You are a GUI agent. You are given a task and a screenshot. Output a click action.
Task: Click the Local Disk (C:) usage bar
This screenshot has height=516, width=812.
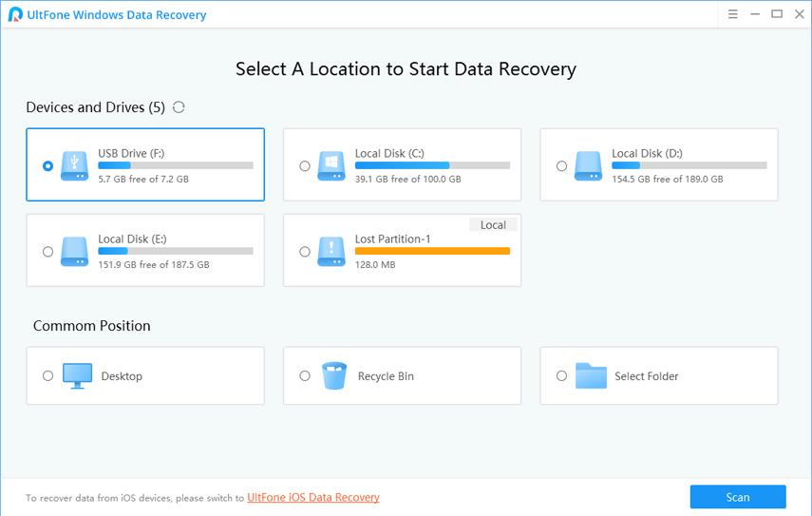(x=432, y=165)
